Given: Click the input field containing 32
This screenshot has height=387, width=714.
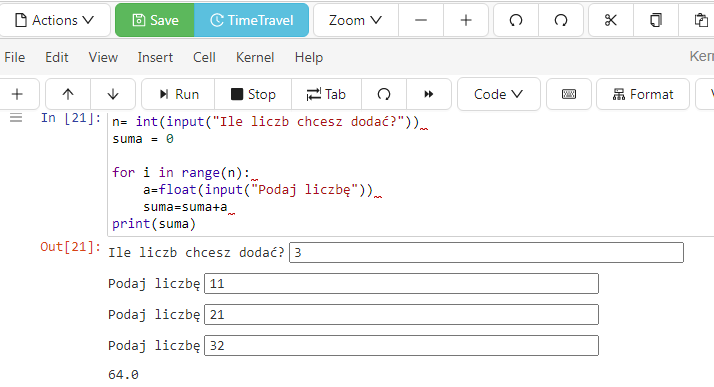Looking at the screenshot, I should [x=401, y=346].
